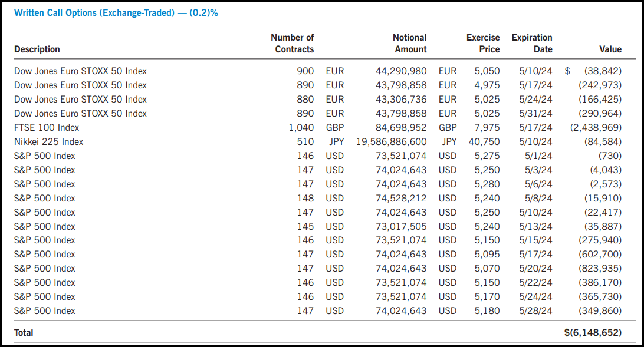Click the Nikkei 225 Index description
644x347 pixels.
click(x=50, y=141)
